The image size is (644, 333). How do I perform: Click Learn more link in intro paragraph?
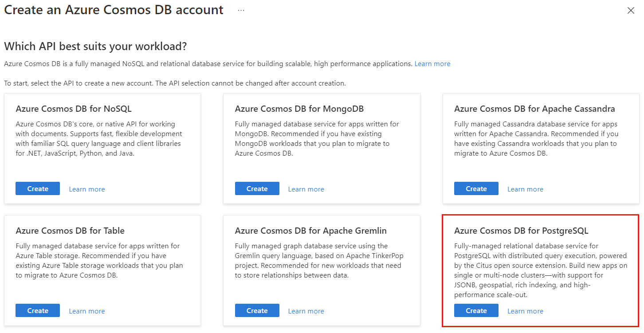(432, 64)
